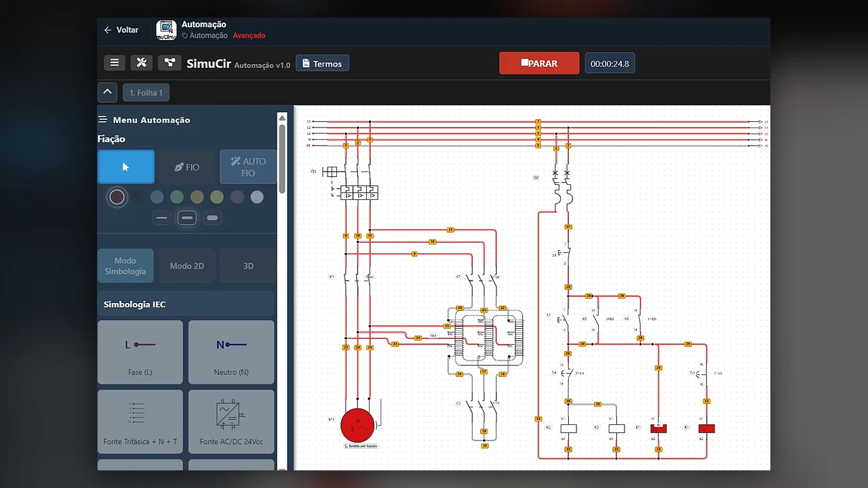
Task: Add a Neutro (N) component
Action: click(x=231, y=352)
